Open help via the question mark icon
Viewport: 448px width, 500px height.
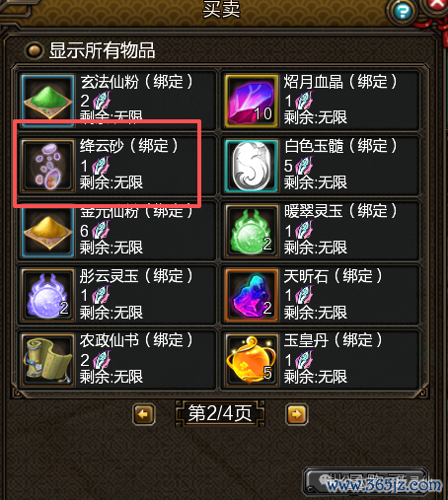(403, 11)
